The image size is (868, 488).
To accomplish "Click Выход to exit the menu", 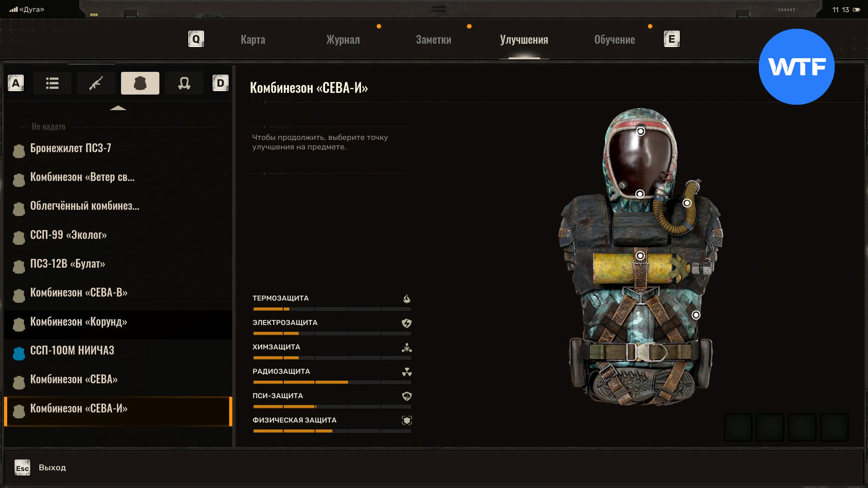I will pos(52,468).
